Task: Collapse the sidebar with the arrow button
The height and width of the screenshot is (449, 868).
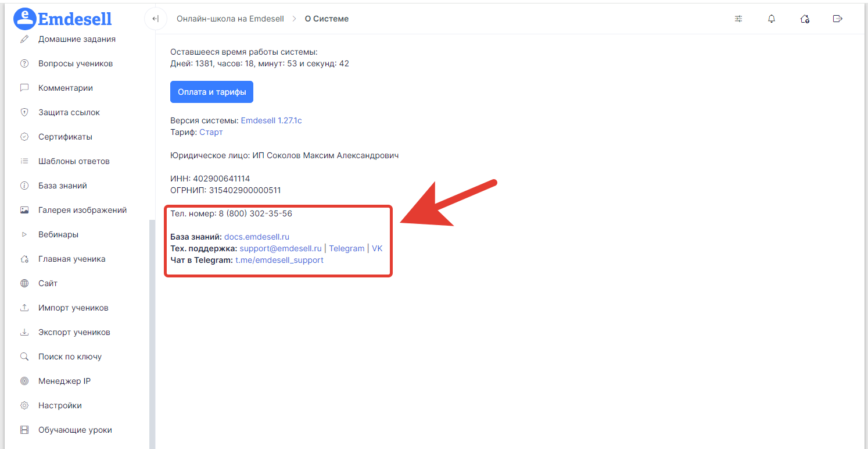Action: (155, 19)
